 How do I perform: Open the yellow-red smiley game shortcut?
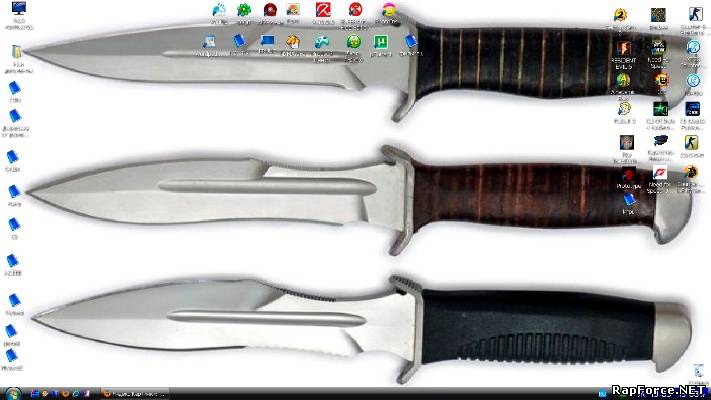pyautogui.click(x=662, y=80)
